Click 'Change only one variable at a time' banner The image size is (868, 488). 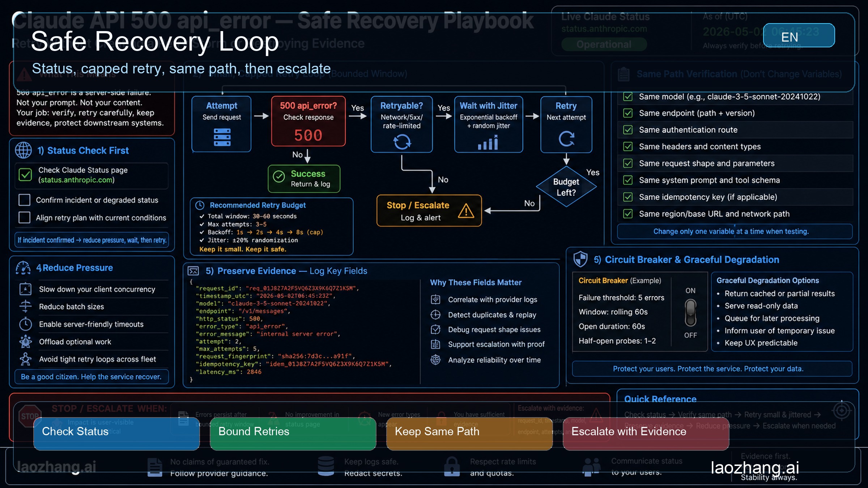[735, 231]
